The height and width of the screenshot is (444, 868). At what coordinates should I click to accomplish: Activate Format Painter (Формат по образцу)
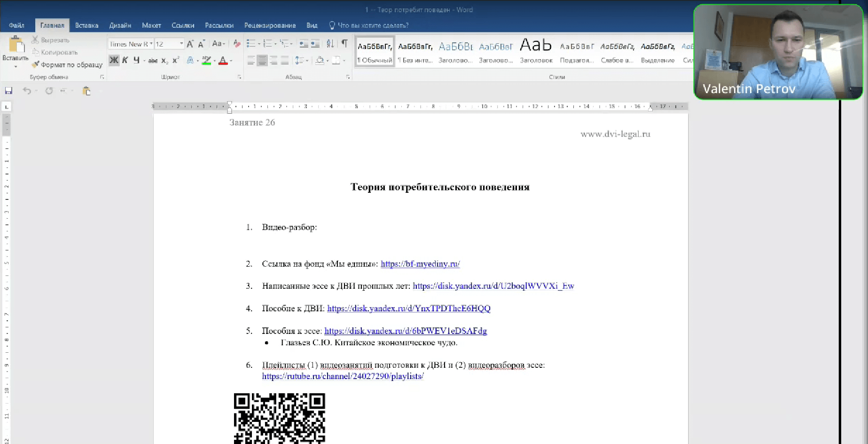[67, 64]
